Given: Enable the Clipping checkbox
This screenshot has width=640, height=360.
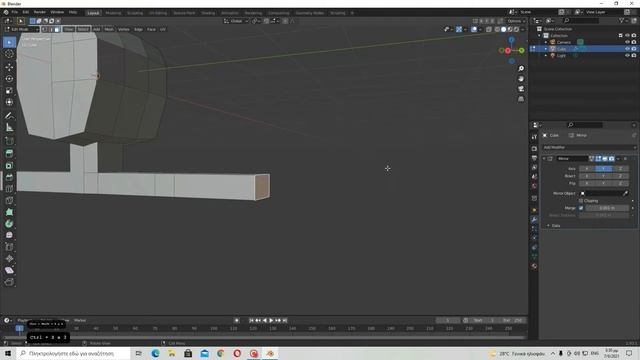Looking at the screenshot, I should point(581,201).
